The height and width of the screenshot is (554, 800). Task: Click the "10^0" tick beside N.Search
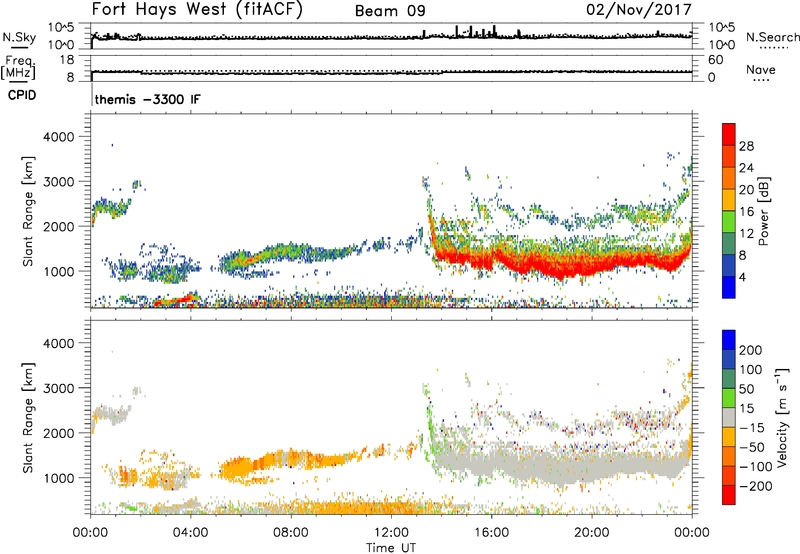pos(722,45)
